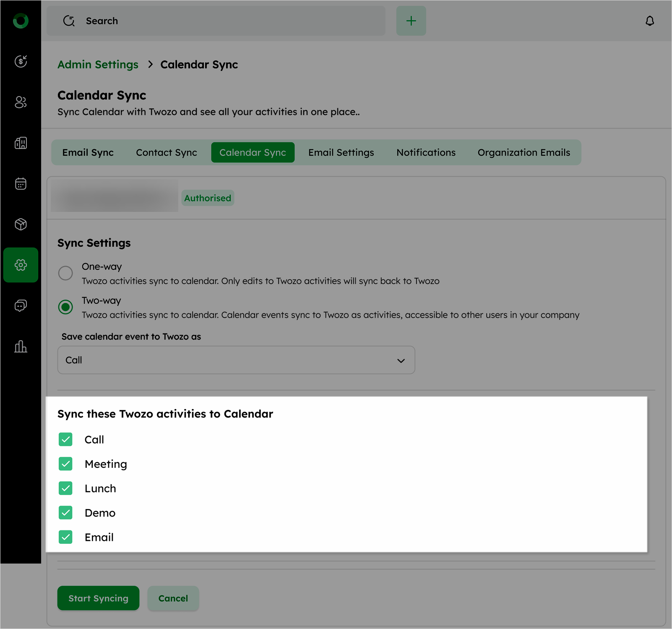The height and width of the screenshot is (629, 672).
Task: Click the Twozo logo icon
Action: tap(21, 21)
